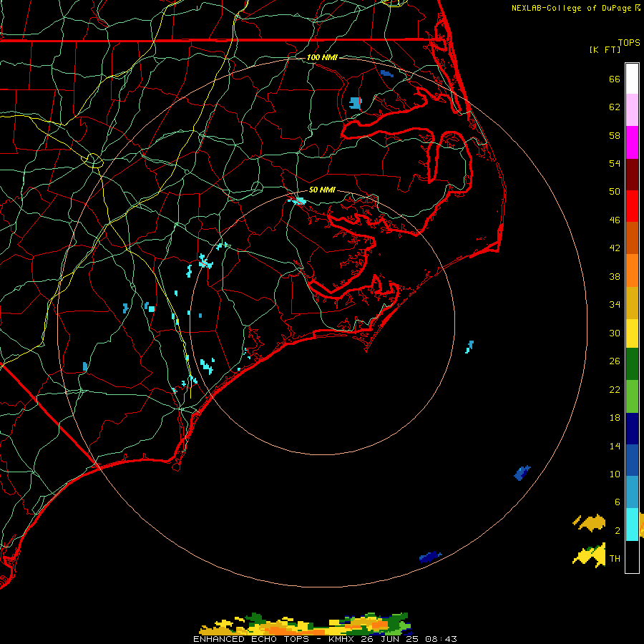
Task: Click the legend value "34"
Action: click(x=615, y=305)
